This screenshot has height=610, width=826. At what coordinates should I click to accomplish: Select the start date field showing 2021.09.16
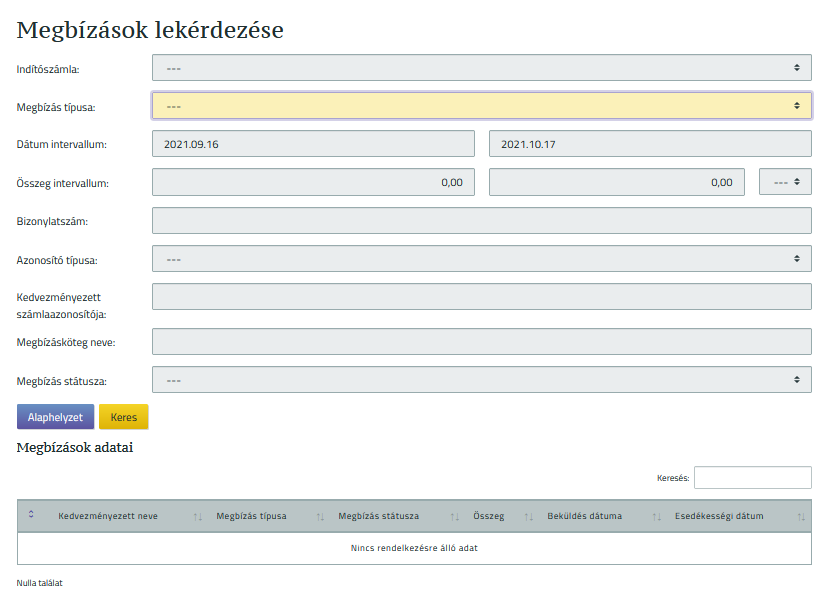pos(313,143)
